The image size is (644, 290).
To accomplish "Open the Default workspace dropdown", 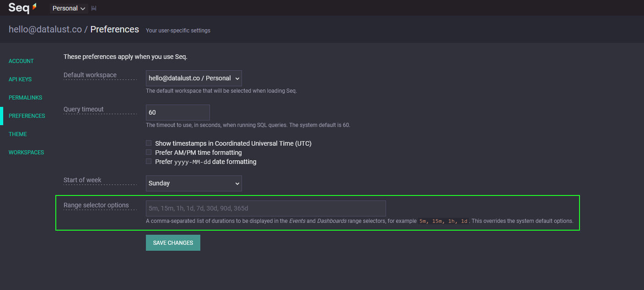I will [x=194, y=78].
